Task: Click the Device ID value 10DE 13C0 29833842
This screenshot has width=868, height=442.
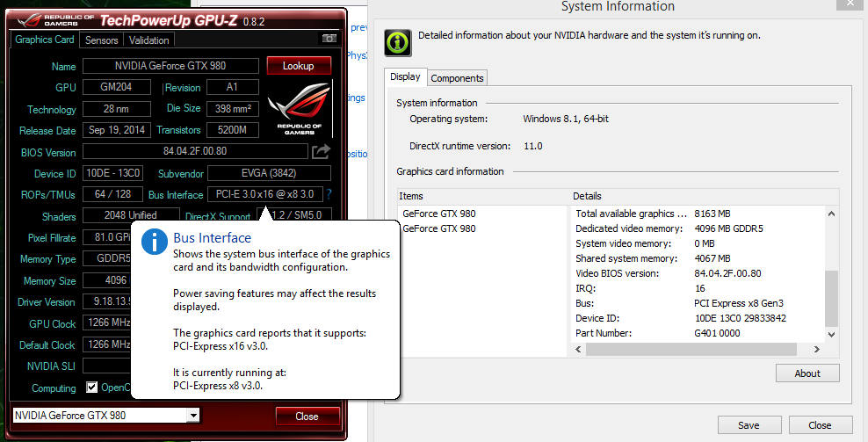Action: click(x=740, y=318)
